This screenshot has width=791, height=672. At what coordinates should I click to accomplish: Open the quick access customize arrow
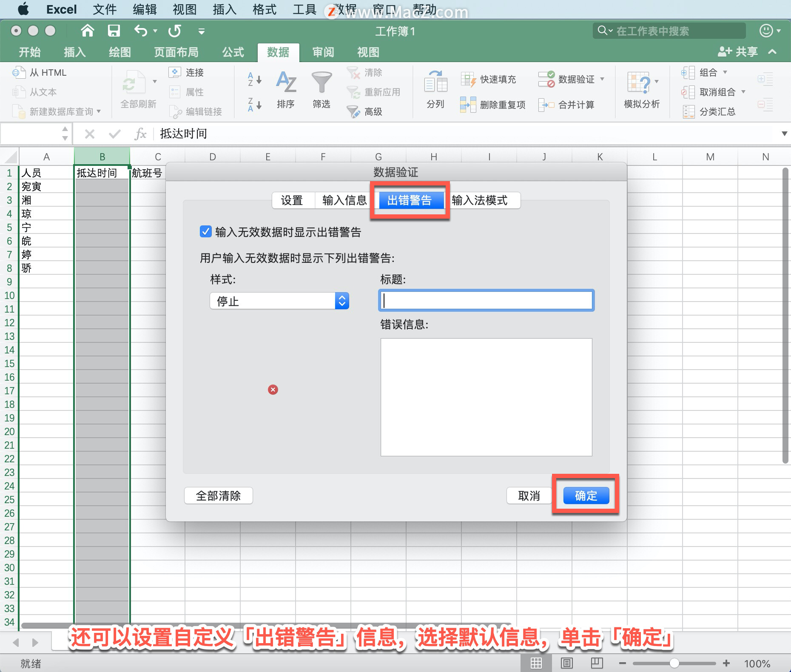click(202, 31)
